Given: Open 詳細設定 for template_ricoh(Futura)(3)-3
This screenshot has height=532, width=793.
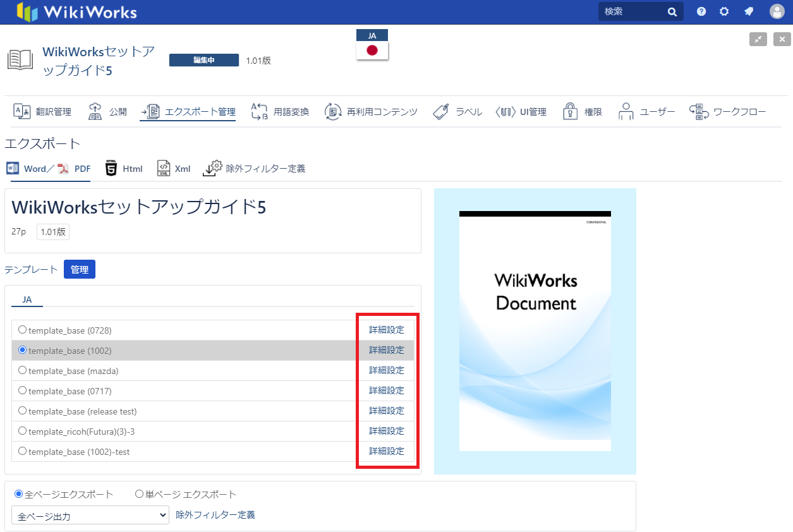Looking at the screenshot, I should (386, 431).
